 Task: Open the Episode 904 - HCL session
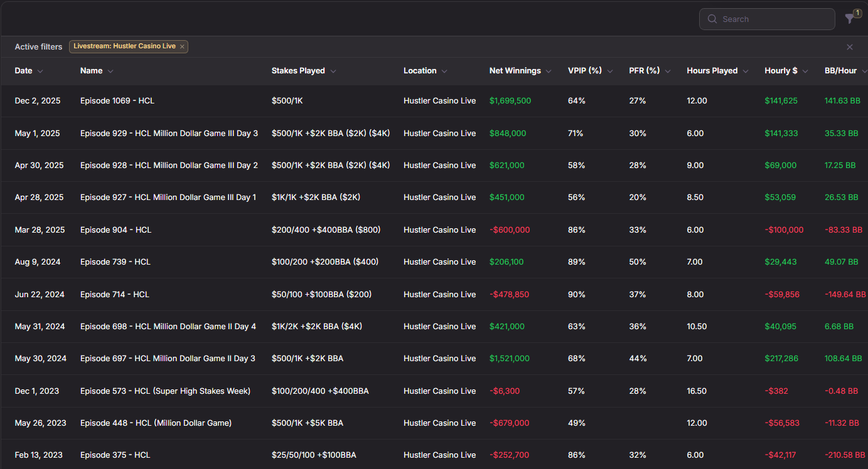pyautogui.click(x=115, y=230)
